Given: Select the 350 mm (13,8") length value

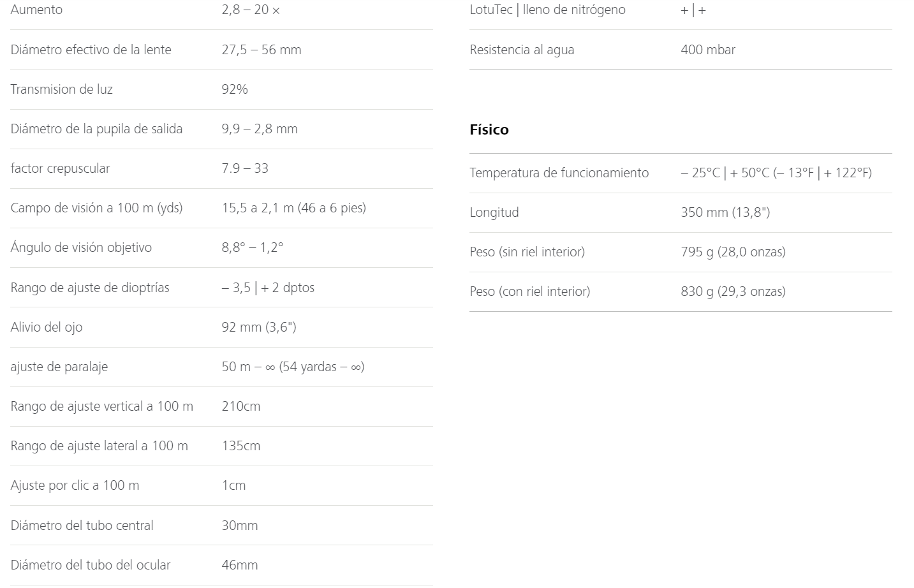Looking at the screenshot, I should pos(725,212).
